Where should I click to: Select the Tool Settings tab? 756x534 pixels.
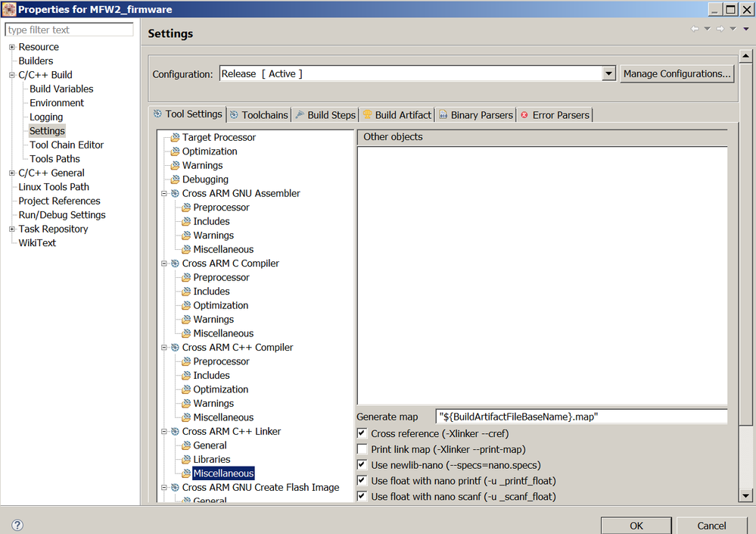[187, 114]
